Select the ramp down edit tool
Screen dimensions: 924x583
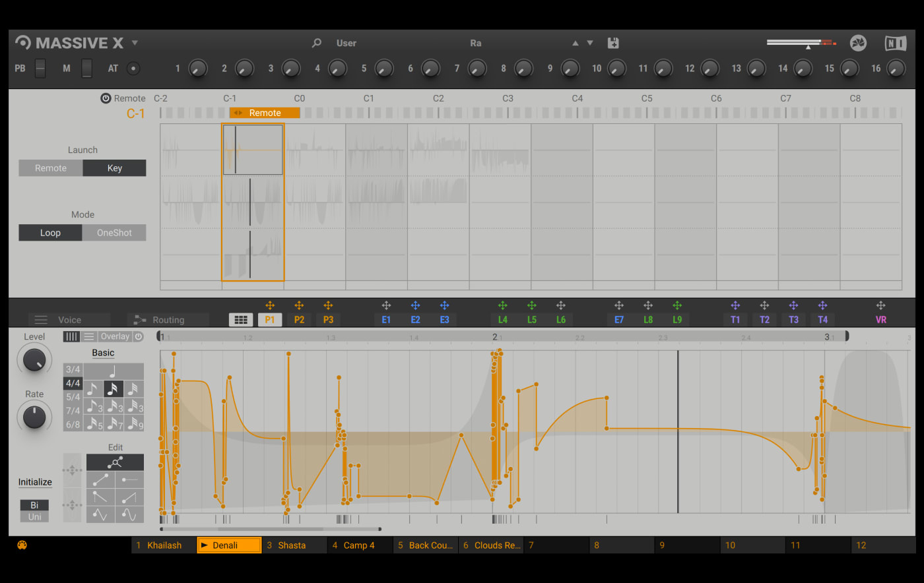[x=100, y=497]
